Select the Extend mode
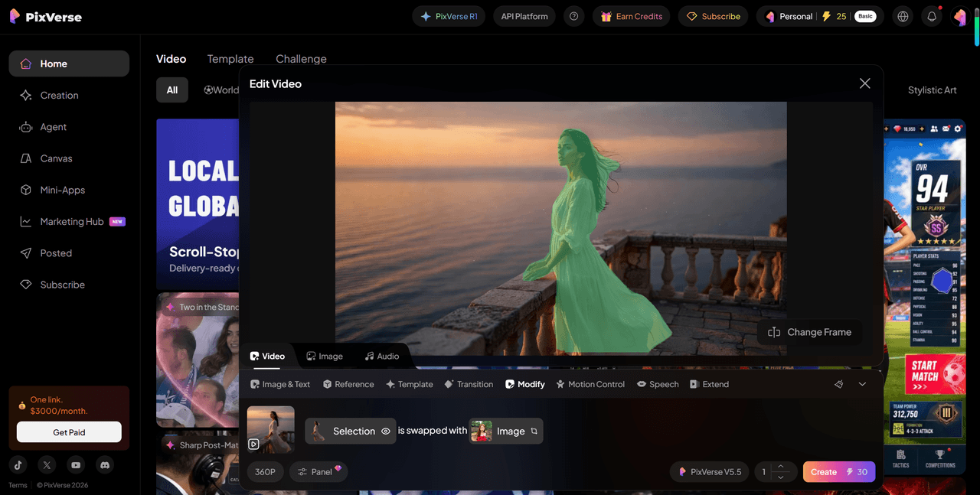 click(709, 384)
